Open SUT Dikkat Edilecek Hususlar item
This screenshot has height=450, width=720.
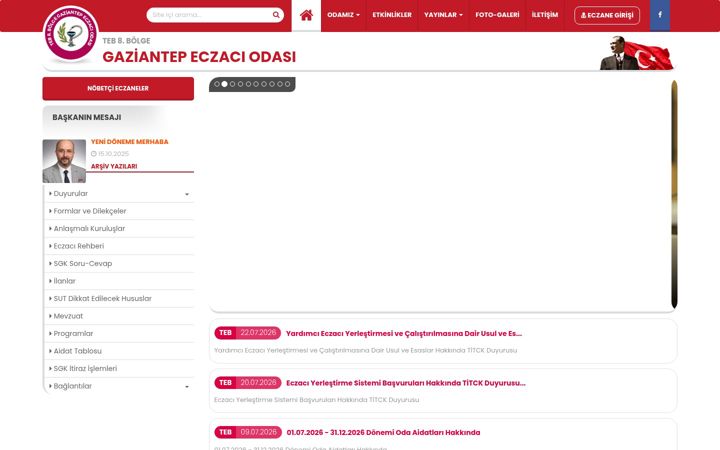click(102, 298)
